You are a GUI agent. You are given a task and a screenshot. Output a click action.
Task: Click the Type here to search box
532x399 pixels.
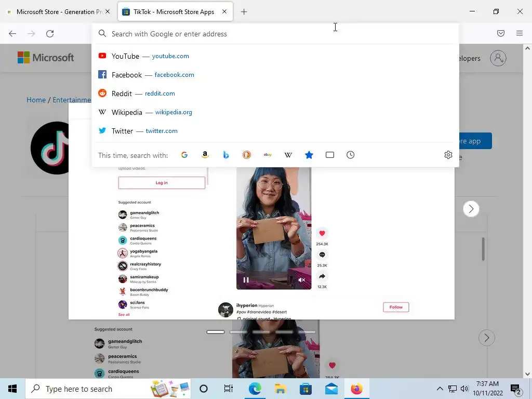[x=108, y=389]
